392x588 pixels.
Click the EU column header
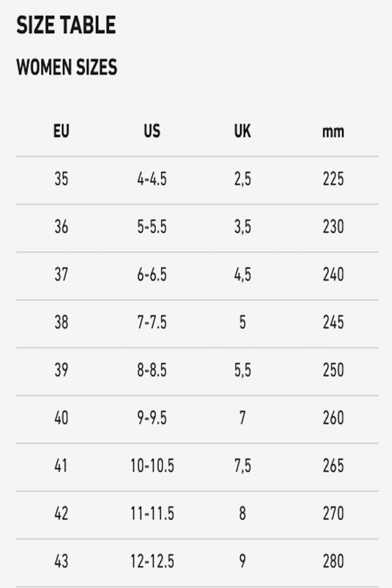(61, 131)
